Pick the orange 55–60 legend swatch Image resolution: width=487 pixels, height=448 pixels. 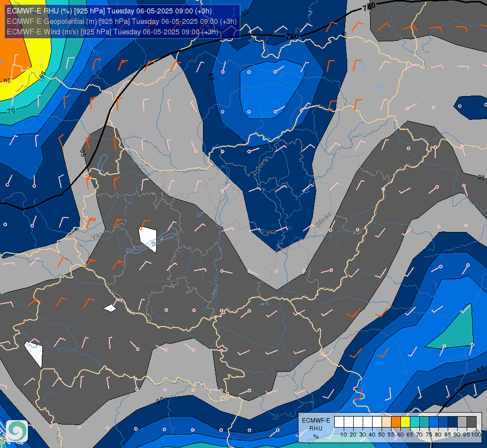tap(395, 422)
